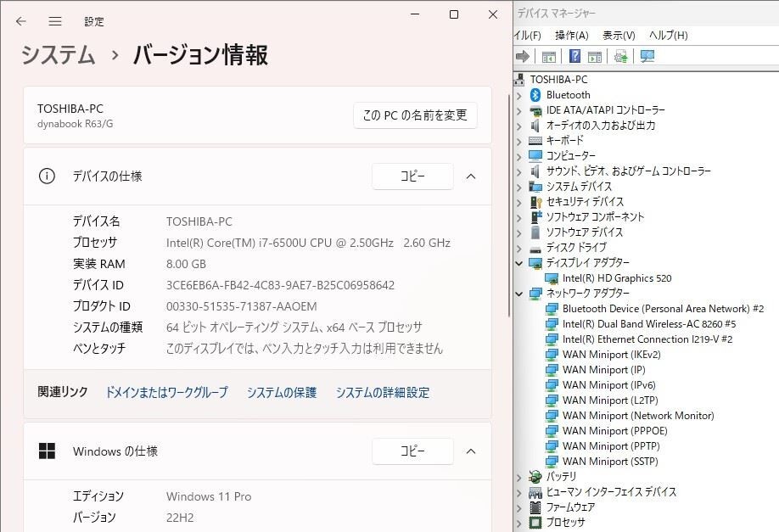Select WAN Miniport (PPTP) adapter
Image resolution: width=779 pixels, height=532 pixels.
pyautogui.click(x=611, y=446)
